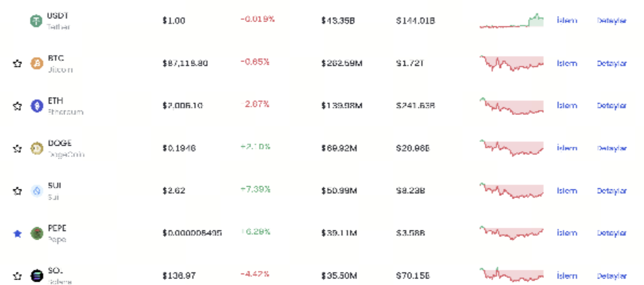
Task: Favorite BTC with the star
Action: pos(17,64)
